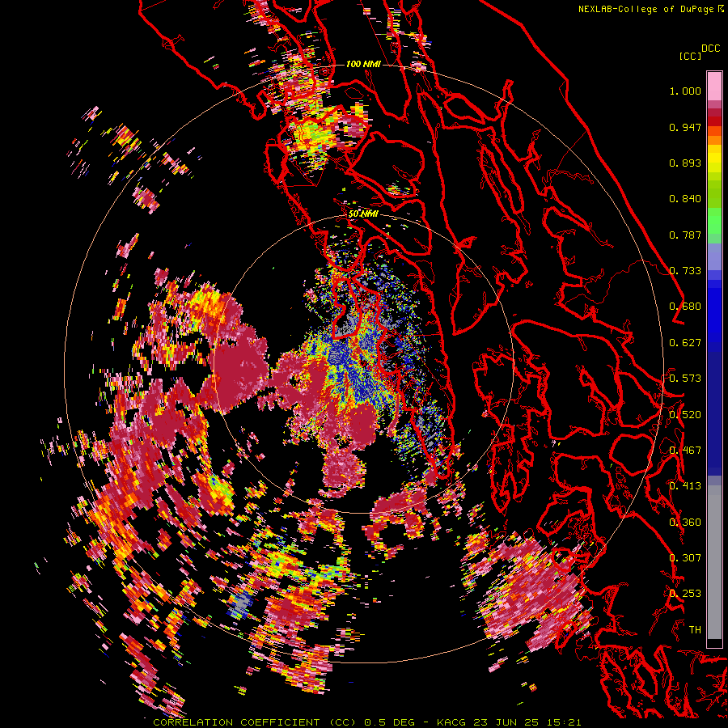728x728 pixels.
Task: Click the 0.253 scale value
Action: coord(685,594)
